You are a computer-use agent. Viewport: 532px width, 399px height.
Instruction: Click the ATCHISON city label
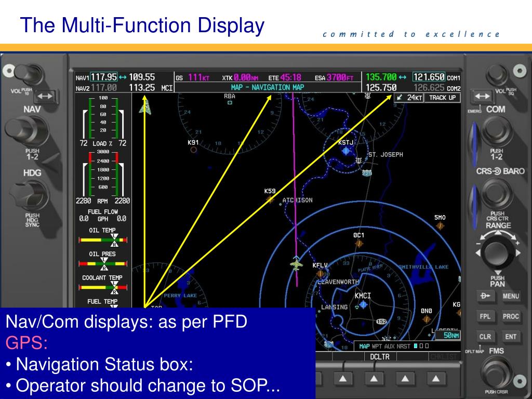click(298, 200)
